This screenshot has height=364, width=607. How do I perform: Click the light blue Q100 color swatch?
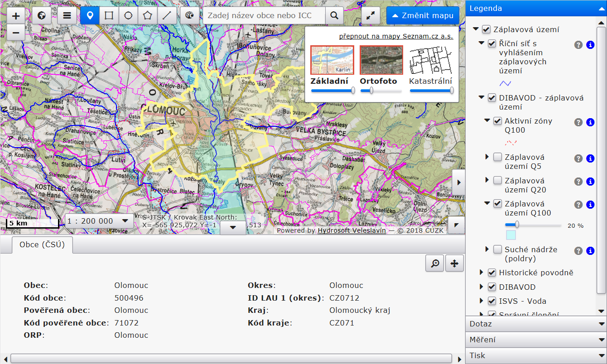pos(511,235)
